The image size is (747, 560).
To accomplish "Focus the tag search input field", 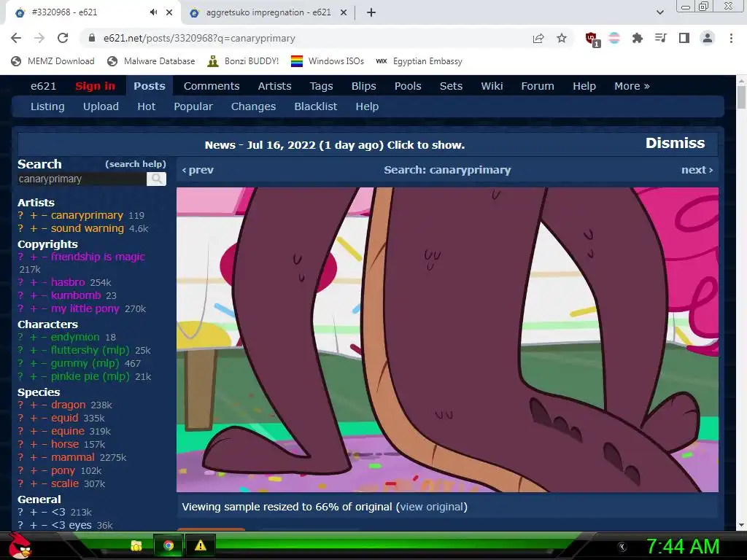I will point(82,179).
